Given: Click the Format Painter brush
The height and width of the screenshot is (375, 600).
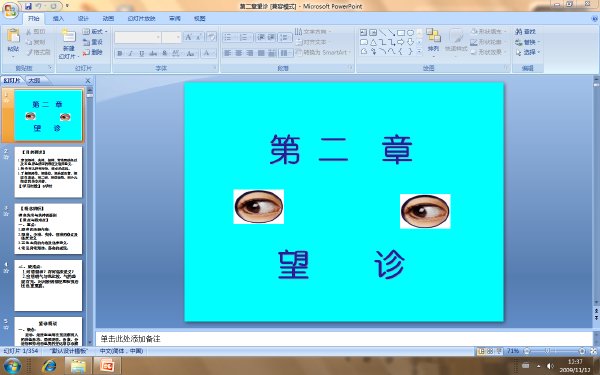Looking at the screenshot, I should tap(38, 52).
